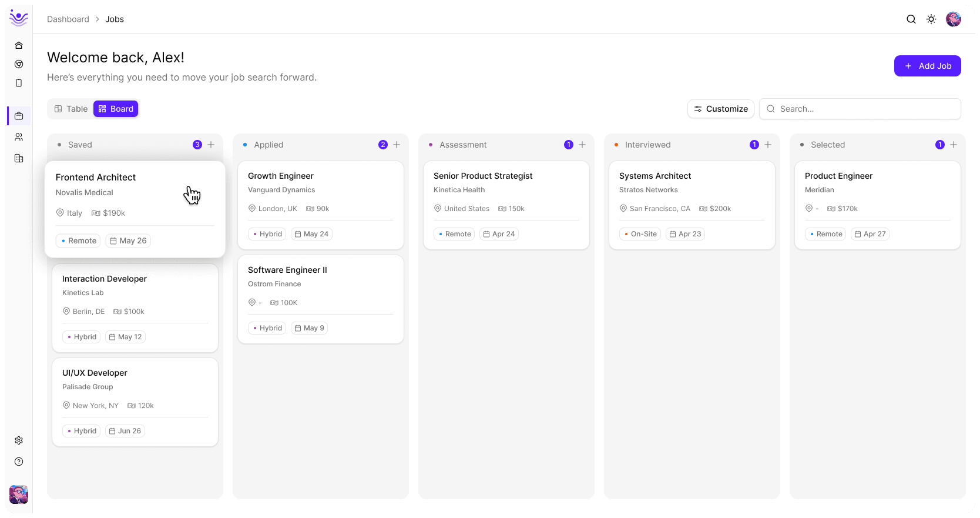980x518 pixels.
Task: Click the Saved column count badge
Action: (x=197, y=145)
